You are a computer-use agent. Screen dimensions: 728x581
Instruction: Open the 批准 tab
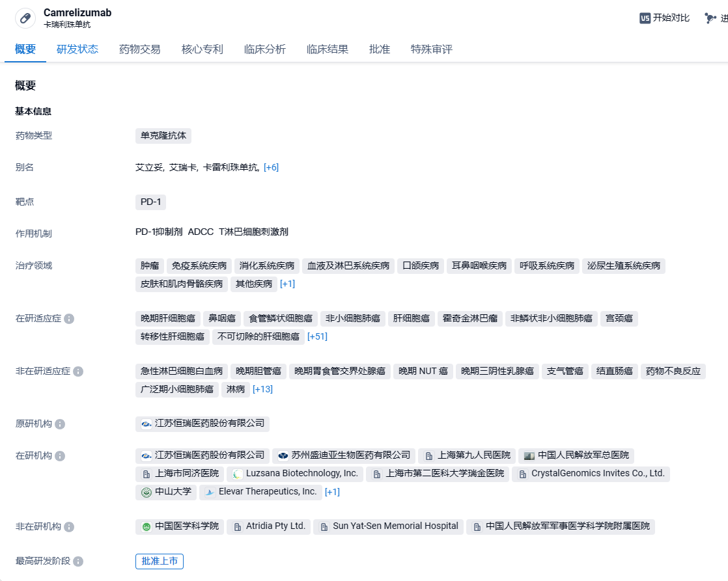tap(380, 49)
